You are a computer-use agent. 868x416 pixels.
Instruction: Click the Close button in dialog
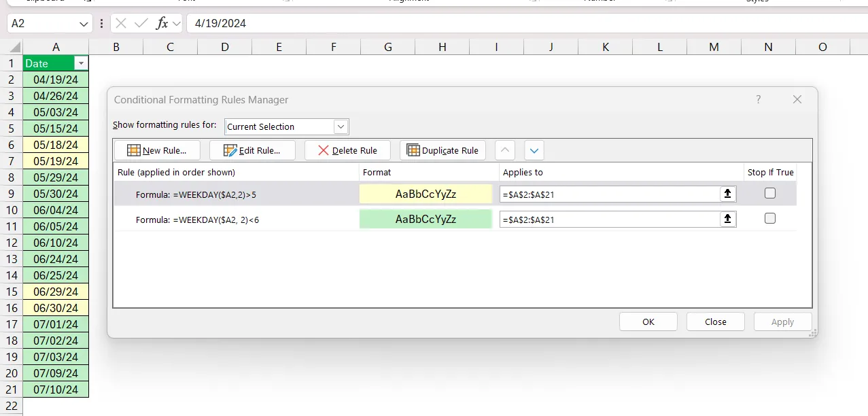tap(716, 322)
